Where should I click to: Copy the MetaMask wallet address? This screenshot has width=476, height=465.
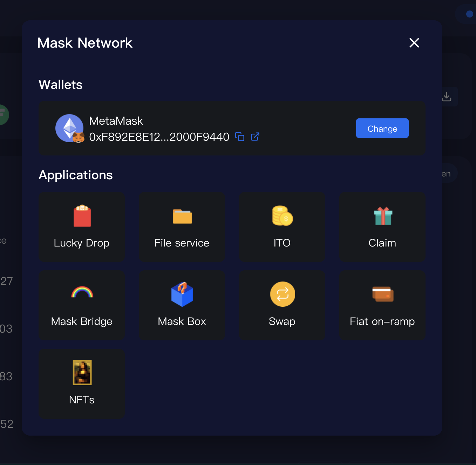[240, 137]
